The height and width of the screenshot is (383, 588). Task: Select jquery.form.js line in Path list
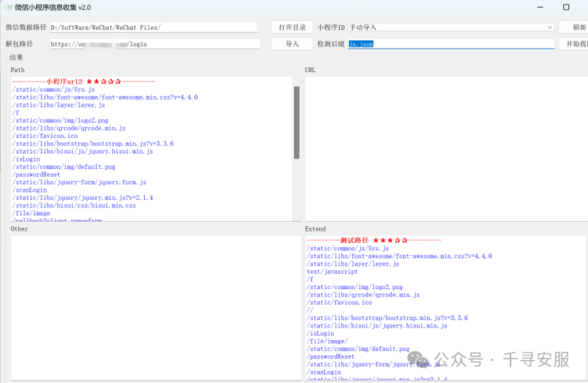[79, 182]
